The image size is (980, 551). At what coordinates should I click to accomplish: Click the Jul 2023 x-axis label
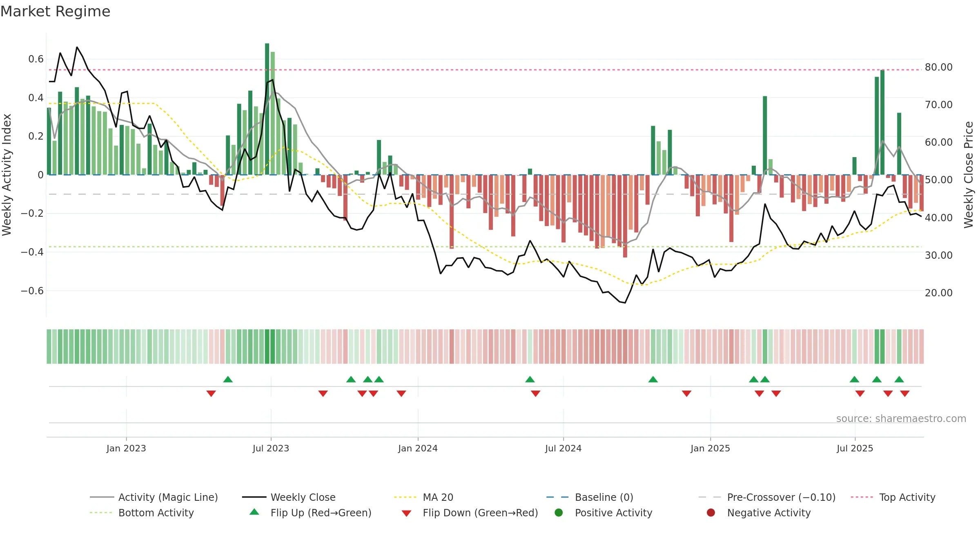271,448
